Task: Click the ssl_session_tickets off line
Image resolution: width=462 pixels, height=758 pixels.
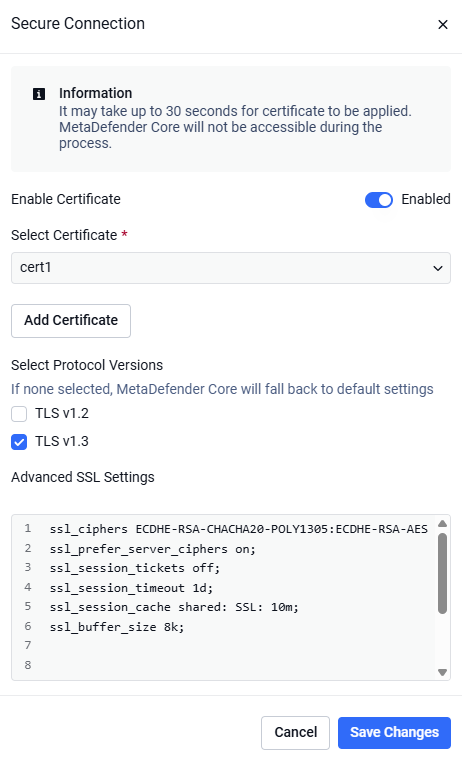Action: click(134, 568)
